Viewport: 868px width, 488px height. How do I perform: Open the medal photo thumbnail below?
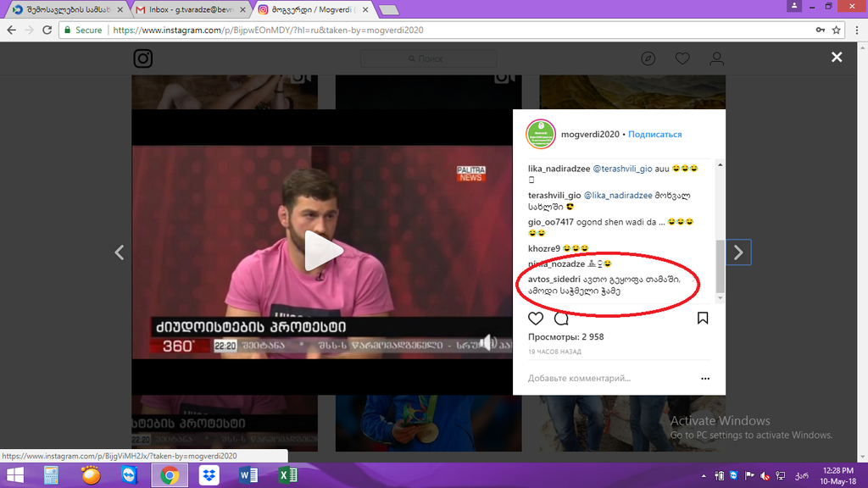click(428, 424)
